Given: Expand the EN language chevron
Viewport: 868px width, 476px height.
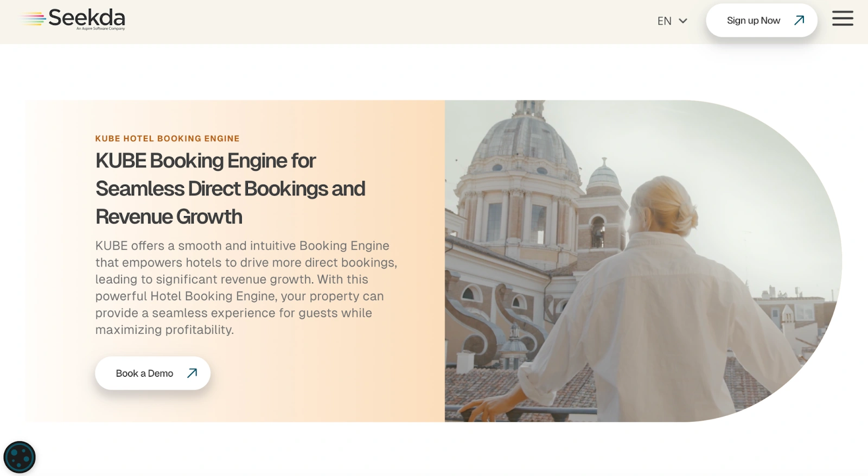Looking at the screenshot, I should click(x=683, y=21).
